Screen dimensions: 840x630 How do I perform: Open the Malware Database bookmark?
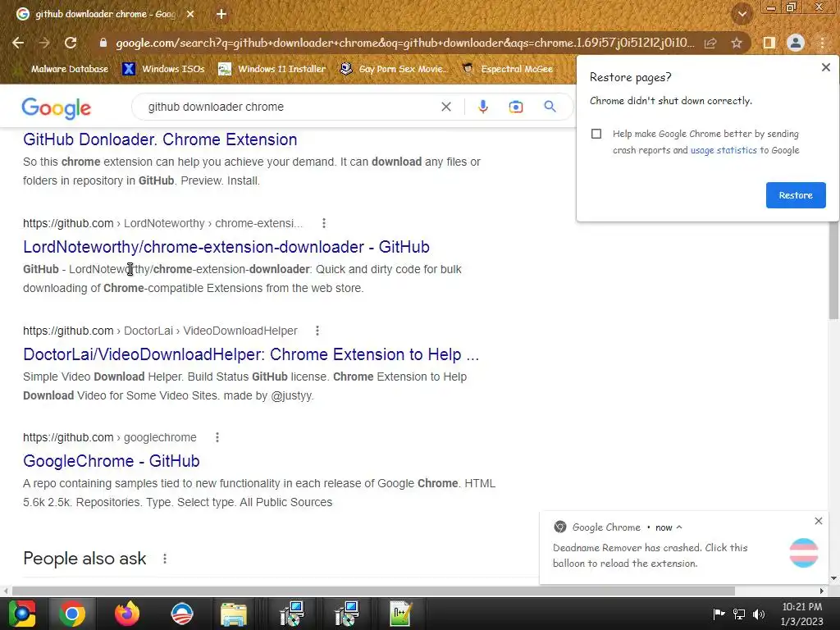point(63,69)
